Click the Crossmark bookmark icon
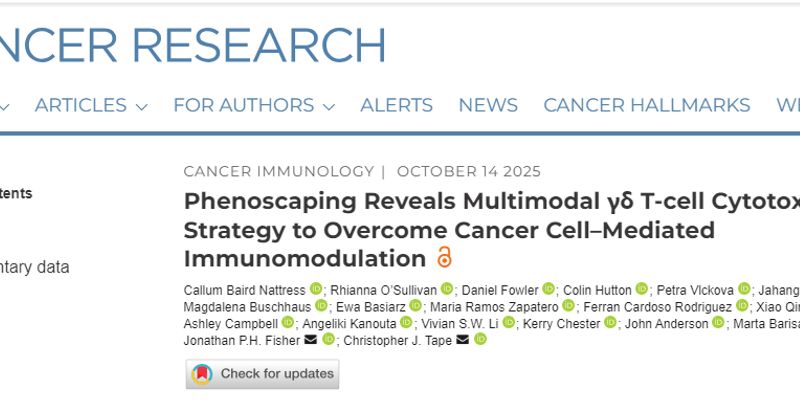800x400 pixels. pyautogui.click(x=202, y=374)
